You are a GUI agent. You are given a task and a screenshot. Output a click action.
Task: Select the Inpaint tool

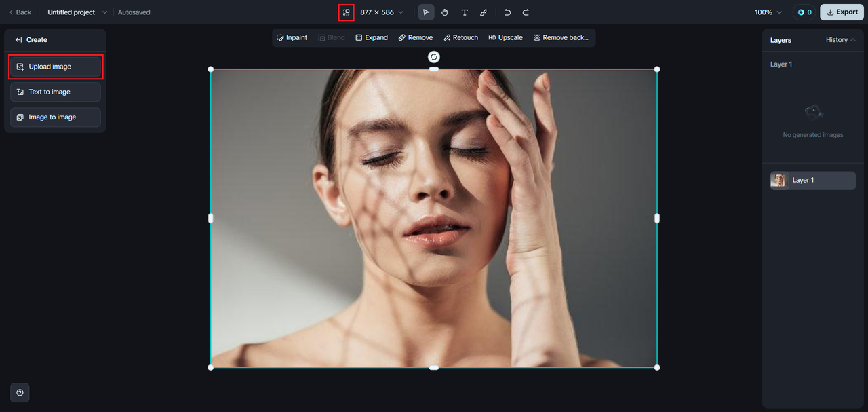coord(292,38)
